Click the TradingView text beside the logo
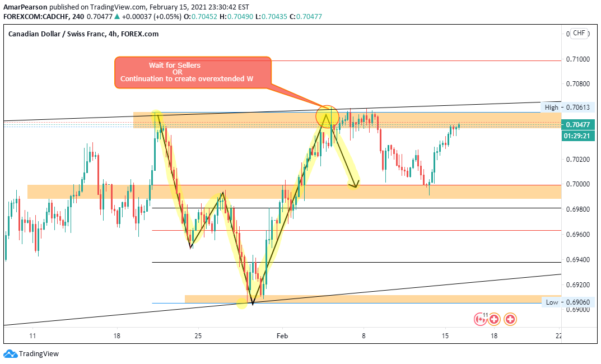Image resolution: width=601 pixels, height=364 pixels. click(39, 354)
